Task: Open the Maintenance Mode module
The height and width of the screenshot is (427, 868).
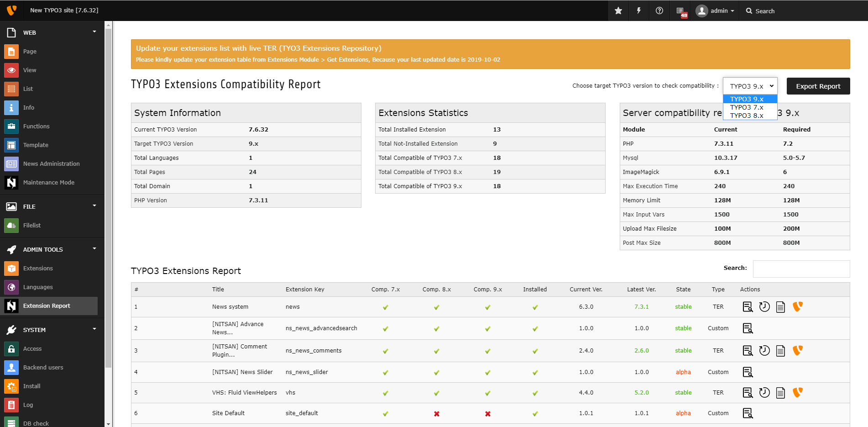Action: click(x=49, y=183)
